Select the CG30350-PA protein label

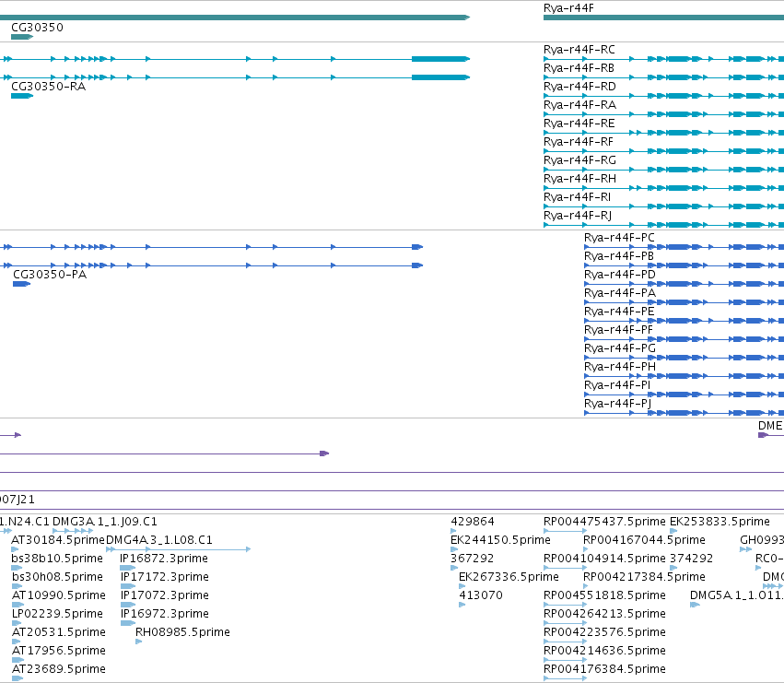point(50,275)
